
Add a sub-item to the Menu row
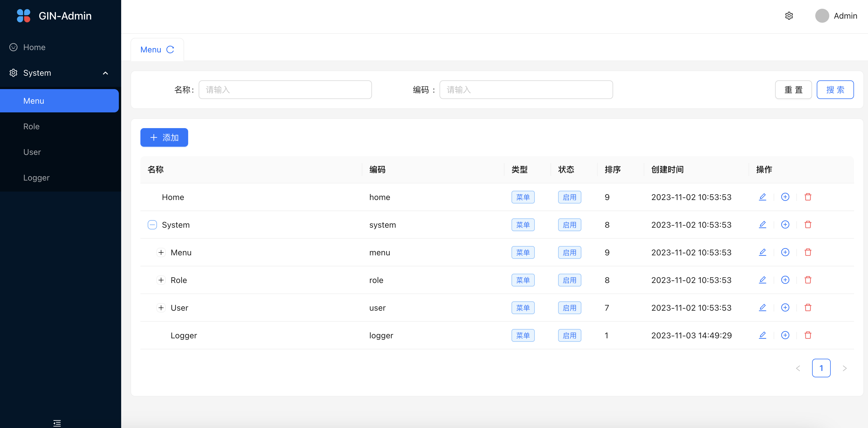pyautogui.click(x=785, y=252)
